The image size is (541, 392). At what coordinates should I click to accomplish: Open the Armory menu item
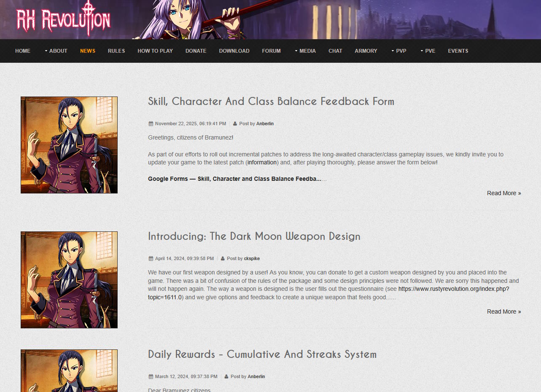[366, 51]
